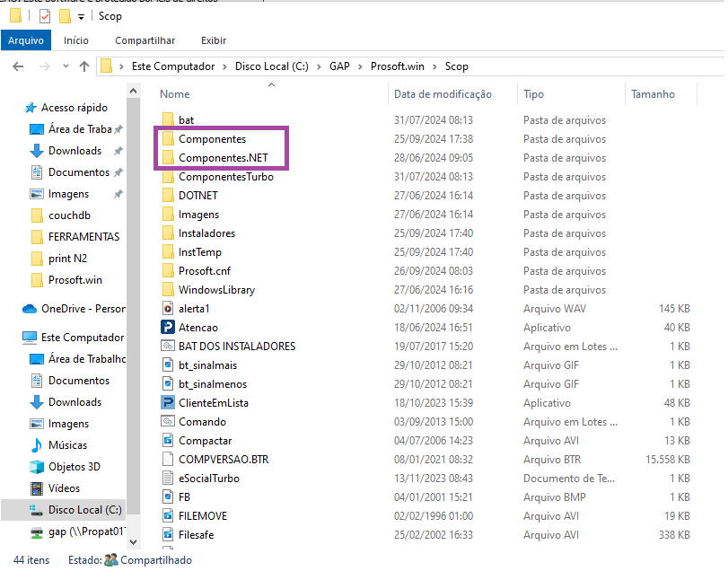Select the ComponentesTurbo folder icon
The width and height of the screenshot is (728, 571).
pos(168,177)
